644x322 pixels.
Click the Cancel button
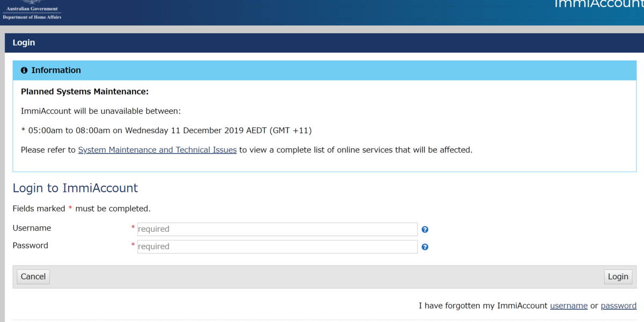(33, 277)
